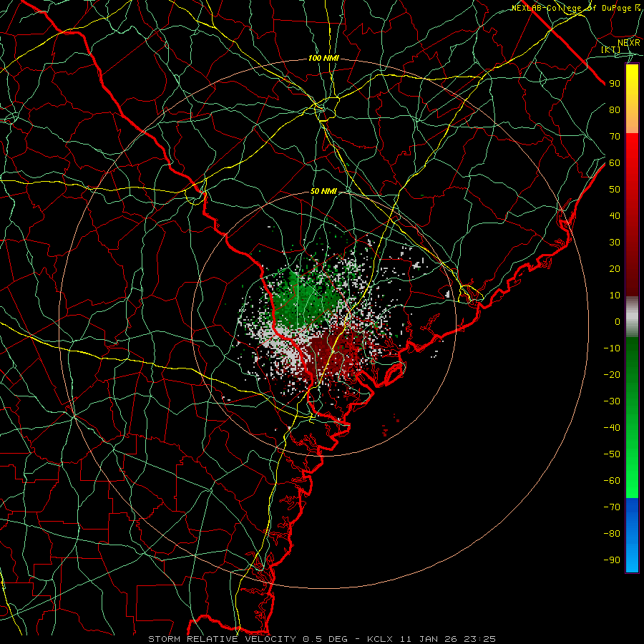The width and height of the screenshot is (644, 644).
Task: Click the -30 value on the color scale
Action: pyautogui.click(x=612, y=401)
